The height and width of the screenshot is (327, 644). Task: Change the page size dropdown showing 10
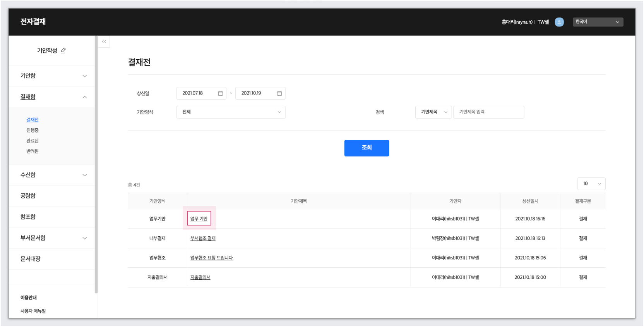[591, 184]
